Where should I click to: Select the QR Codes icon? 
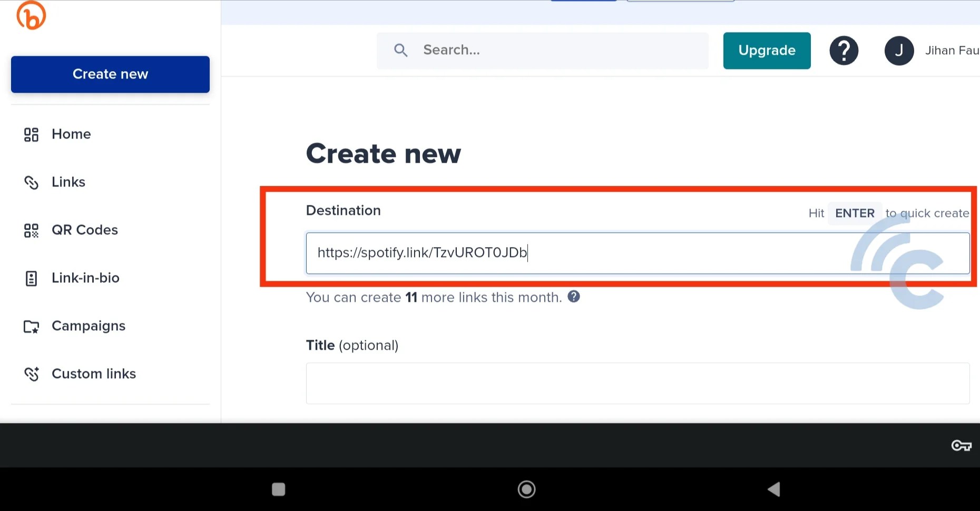pyautogui.click(x=31, y=230)
